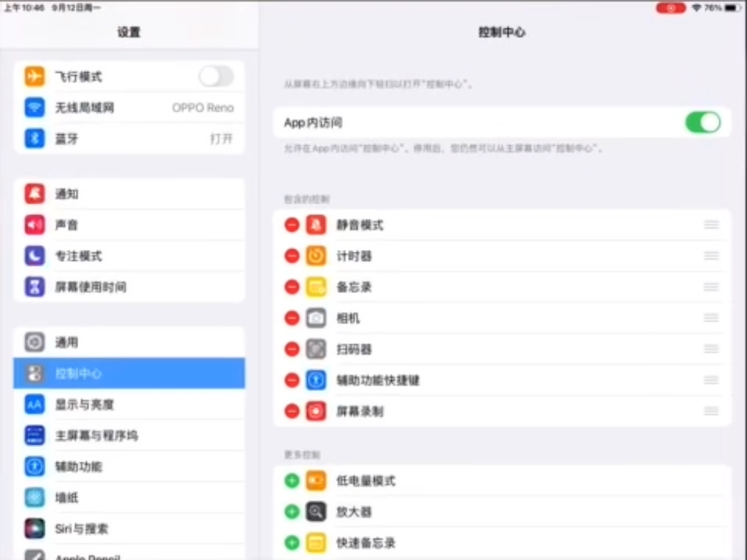Click the Accessibility Shortcuts icon beside 辅助功能快捷键
Viewport: 747px width, 560px height.
[315, 380]
